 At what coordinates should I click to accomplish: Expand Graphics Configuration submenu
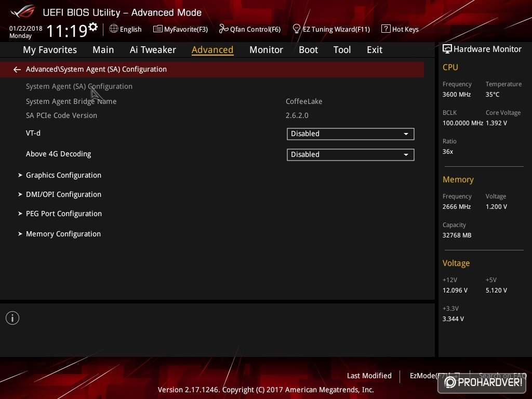click(63, 175)
